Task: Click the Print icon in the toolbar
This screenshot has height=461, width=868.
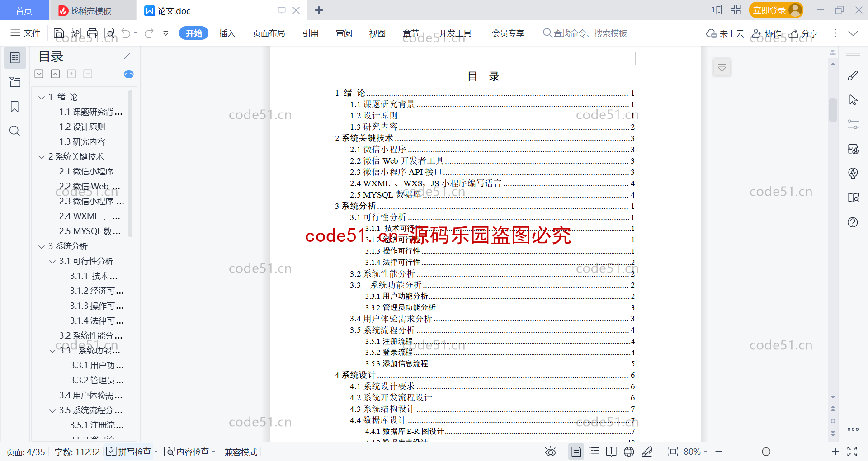Action: click(93, 33)
